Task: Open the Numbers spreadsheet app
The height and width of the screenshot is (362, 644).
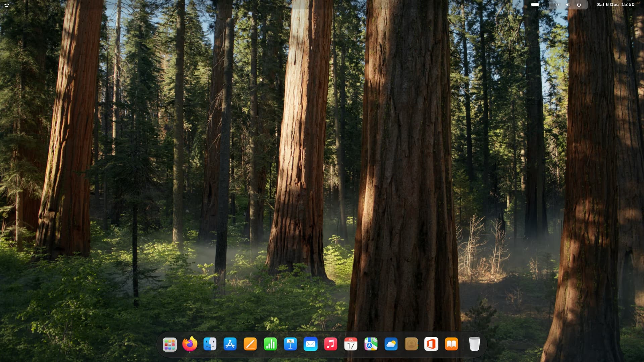Action: pyautogui.click(x=270, y=344)
